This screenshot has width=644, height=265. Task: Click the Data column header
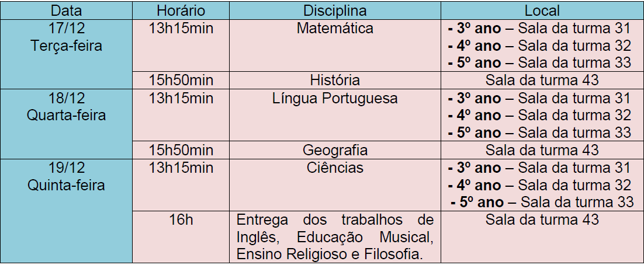[66, 11]
